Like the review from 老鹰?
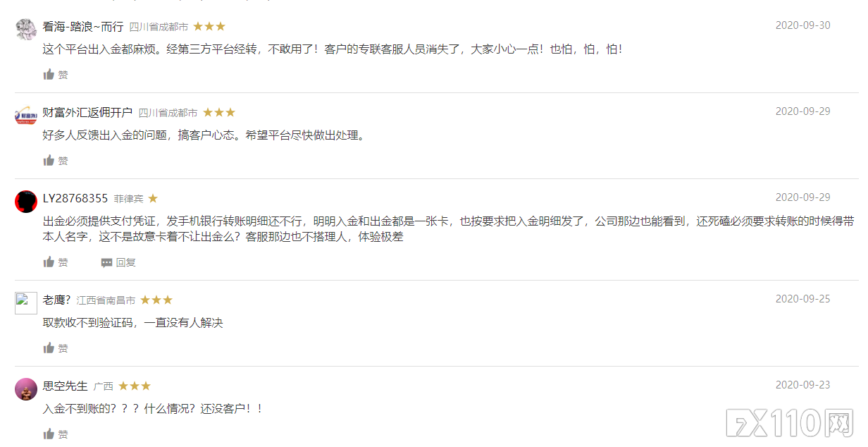 click(x=49, y=348)
